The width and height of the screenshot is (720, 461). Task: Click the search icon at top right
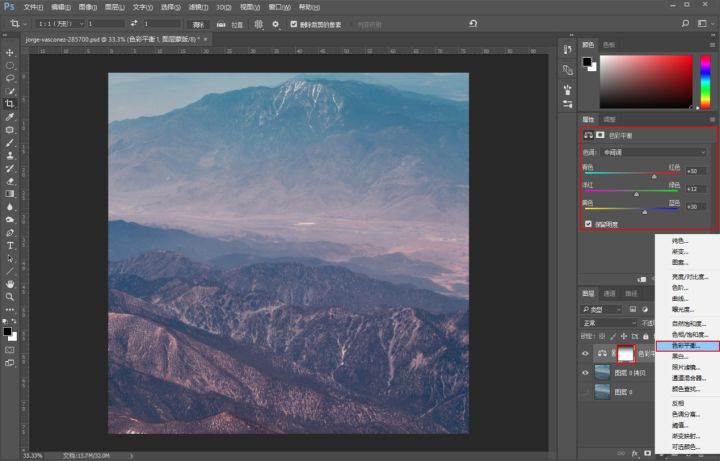tap(684, 23)
